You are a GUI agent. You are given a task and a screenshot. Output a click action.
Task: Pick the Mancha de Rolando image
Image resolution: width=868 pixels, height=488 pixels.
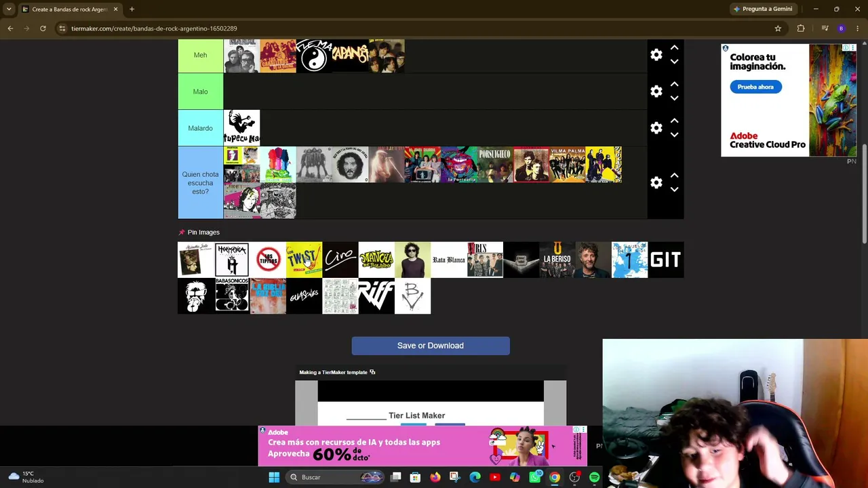[376, 260]
